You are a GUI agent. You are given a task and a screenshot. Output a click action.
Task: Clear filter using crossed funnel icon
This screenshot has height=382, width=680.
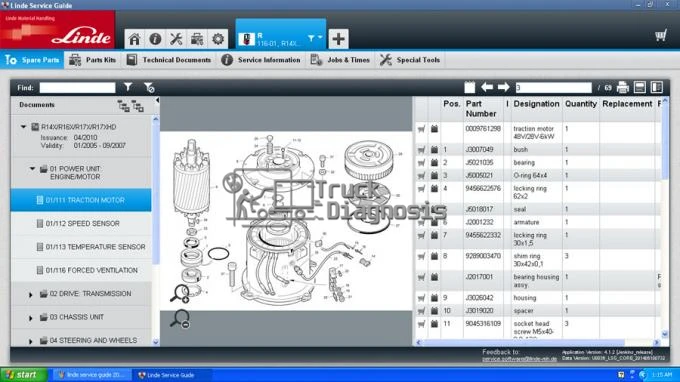coord(149,88)
